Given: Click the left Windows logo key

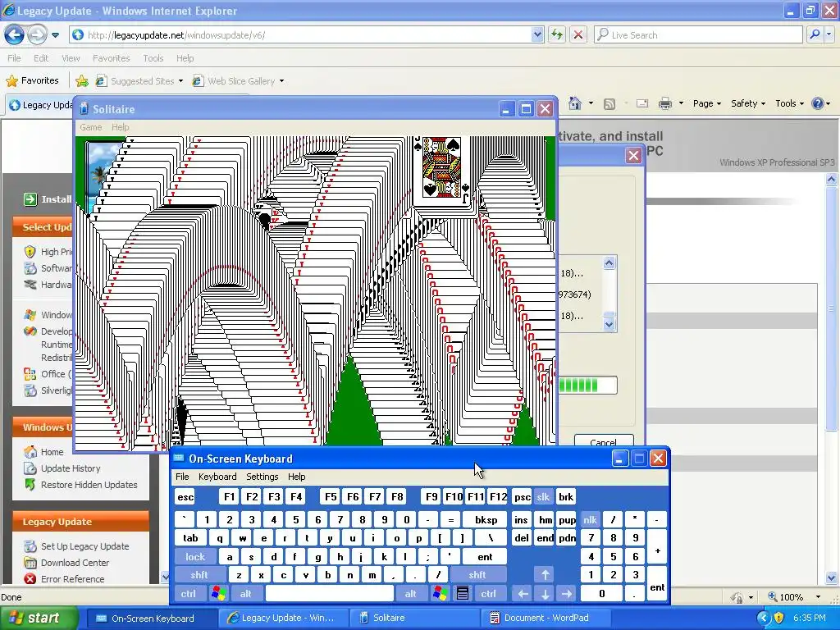Looking at the screenshot, I should point(218,594).
